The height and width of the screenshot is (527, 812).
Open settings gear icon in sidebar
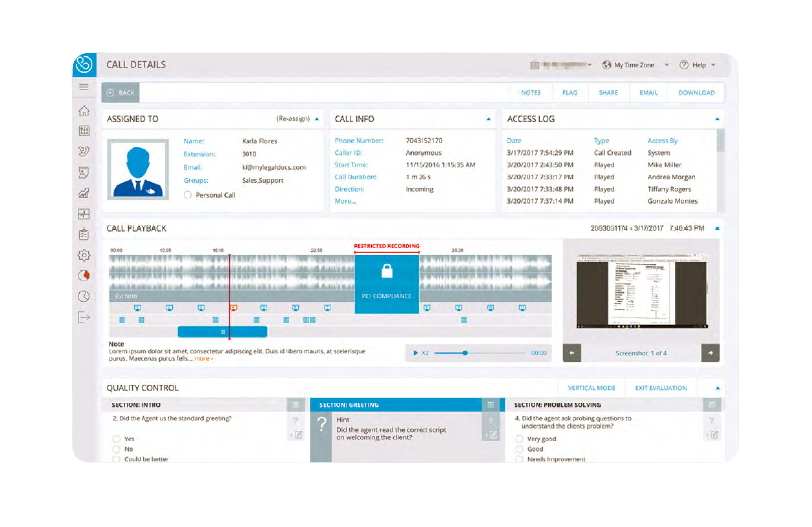point(84,255)
